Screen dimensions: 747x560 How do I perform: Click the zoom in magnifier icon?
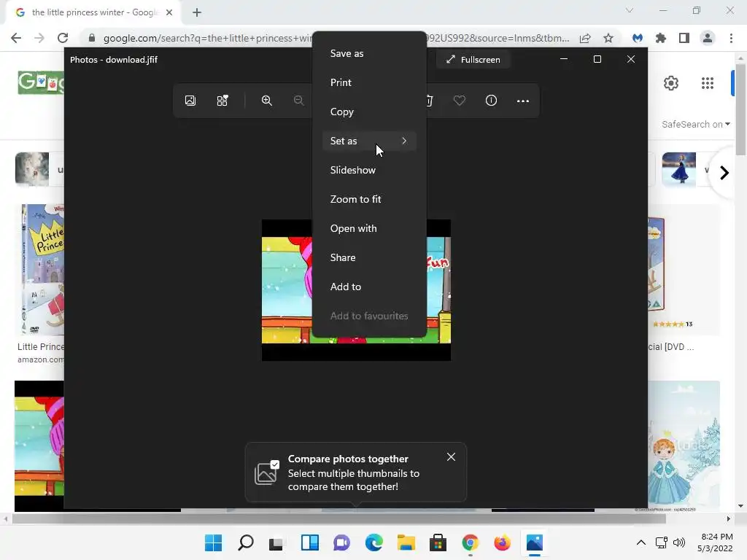pos(267,101)
